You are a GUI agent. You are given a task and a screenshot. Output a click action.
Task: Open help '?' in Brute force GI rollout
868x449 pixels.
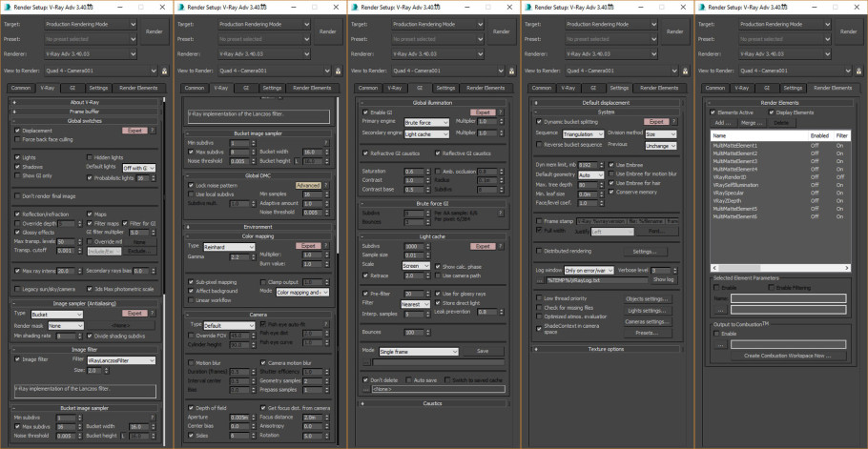click(501, 213)
